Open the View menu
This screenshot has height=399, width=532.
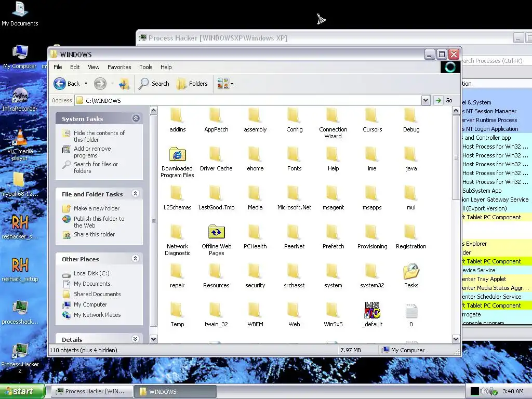(94, 67)
